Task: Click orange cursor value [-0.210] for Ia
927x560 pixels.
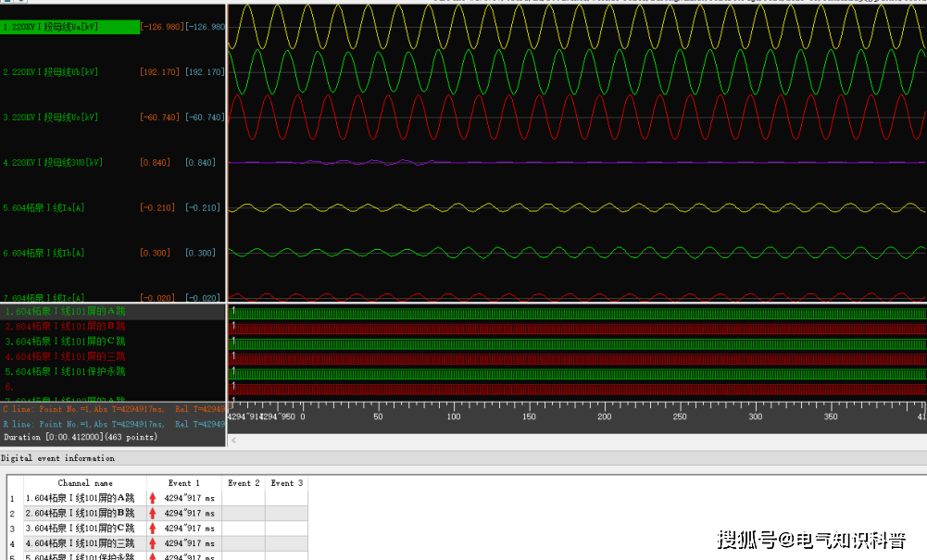Action: 157,208
